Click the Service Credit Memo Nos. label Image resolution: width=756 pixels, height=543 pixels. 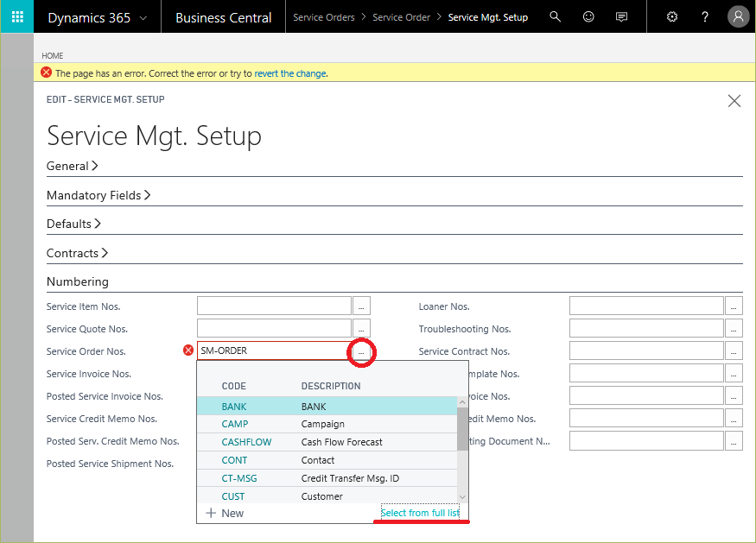tap(102, 419)
